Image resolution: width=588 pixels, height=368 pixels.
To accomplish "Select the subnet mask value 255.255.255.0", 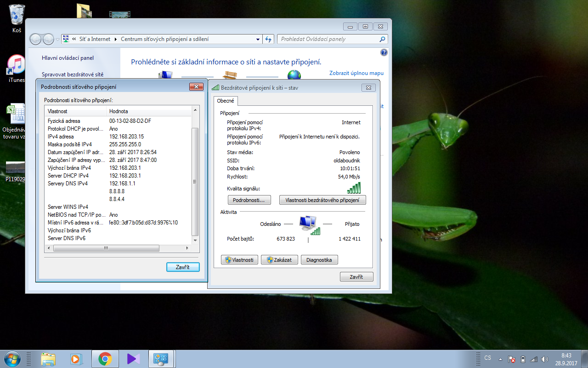I will tap(125, 144).
